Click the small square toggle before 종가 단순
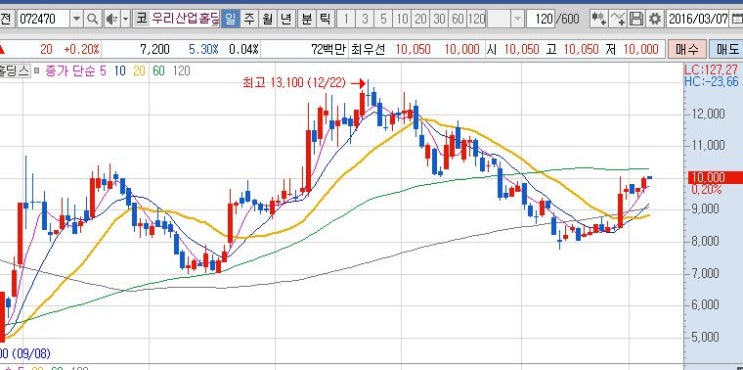 pos(37,72)
